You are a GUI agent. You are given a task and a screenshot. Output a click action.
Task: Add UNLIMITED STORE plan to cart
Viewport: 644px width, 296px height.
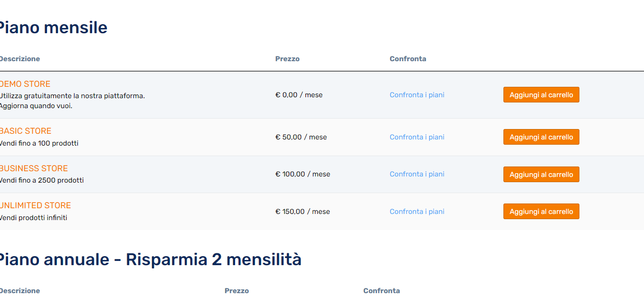541,212
